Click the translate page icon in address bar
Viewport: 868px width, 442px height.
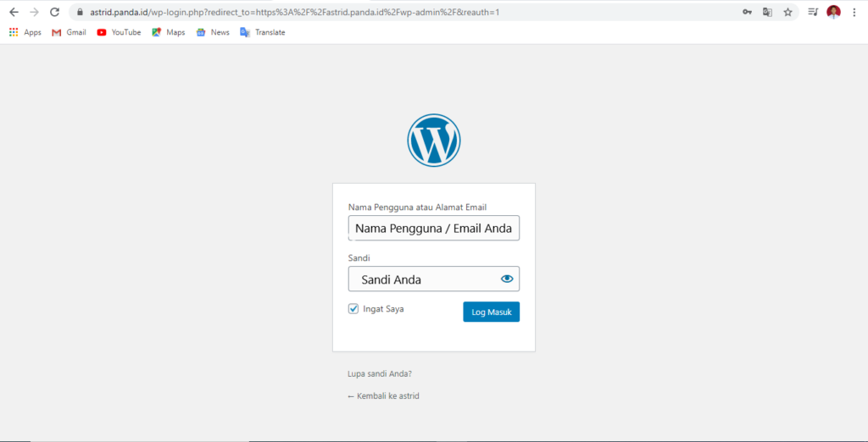(x=767, y=12)
